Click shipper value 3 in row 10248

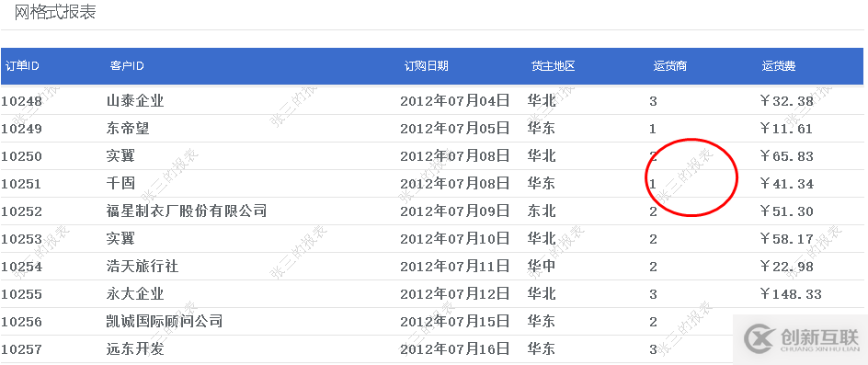point(653,101)
